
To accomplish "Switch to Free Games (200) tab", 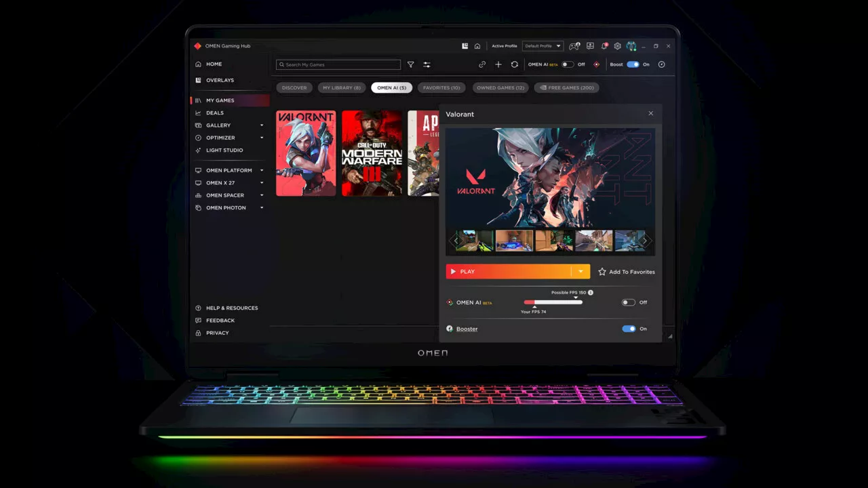I will (566, 87).
